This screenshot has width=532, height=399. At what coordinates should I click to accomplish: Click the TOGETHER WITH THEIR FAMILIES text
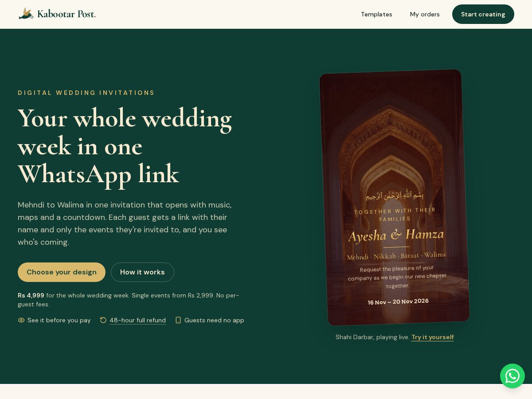tap(395, 215)
